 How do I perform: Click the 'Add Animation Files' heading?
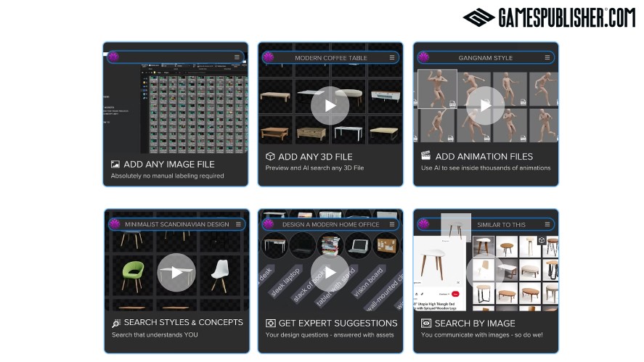(484, 157)
